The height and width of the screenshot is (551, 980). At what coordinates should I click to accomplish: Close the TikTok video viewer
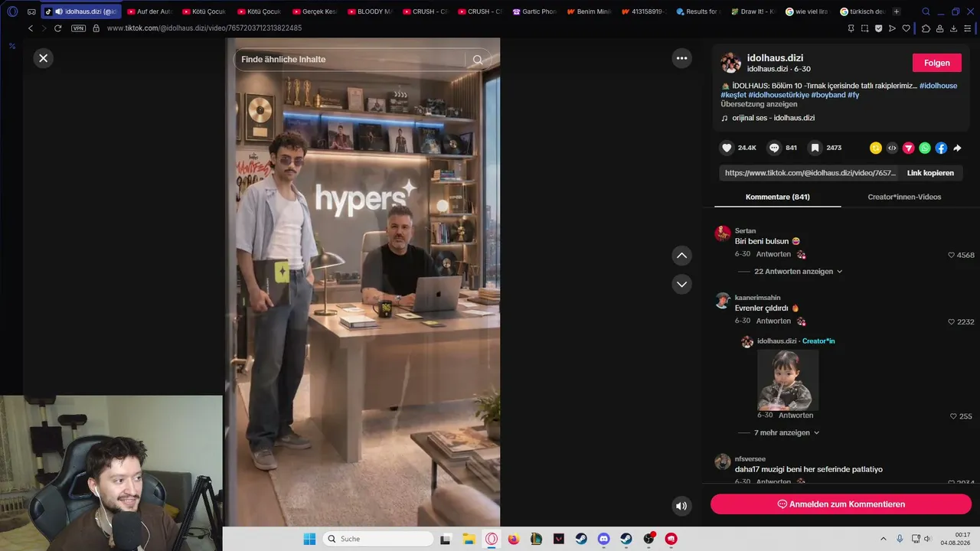pos(44,58)
